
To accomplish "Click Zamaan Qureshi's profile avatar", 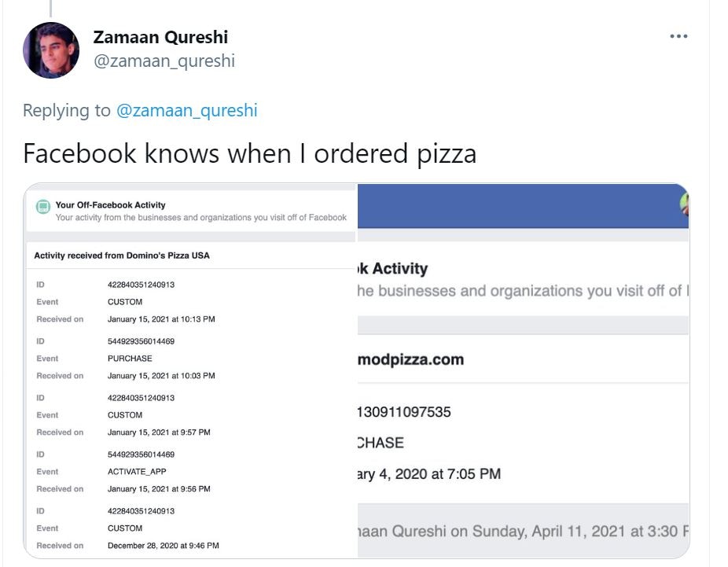I will pos(51,50).
